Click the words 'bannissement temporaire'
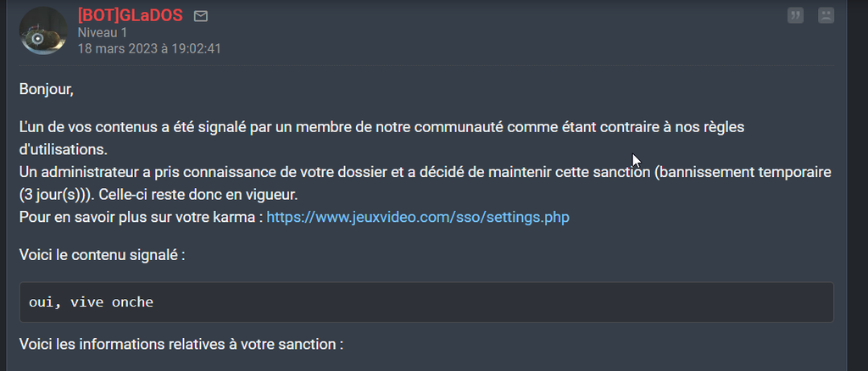This screenshot has height=371, width=868. coord(746,173)
